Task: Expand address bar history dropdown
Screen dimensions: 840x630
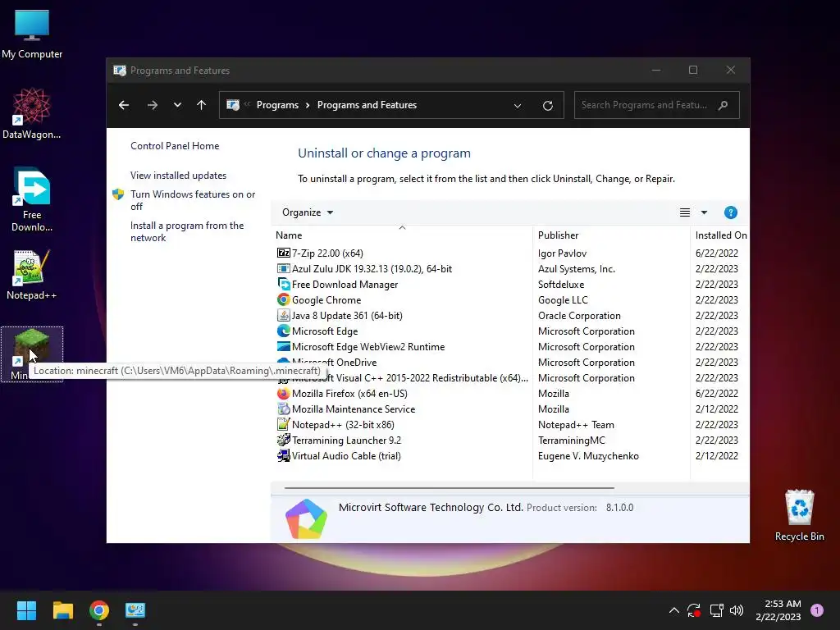Action: [x=518, y=106]
